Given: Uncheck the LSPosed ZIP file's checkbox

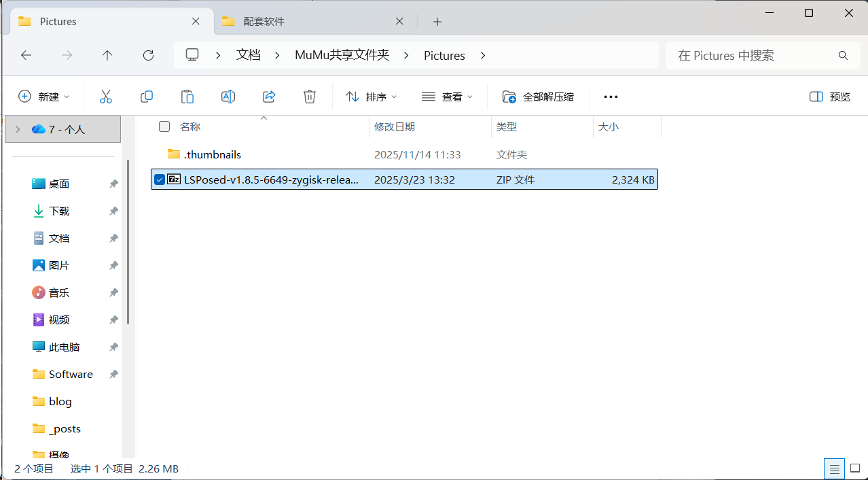Looking at the screenshot, I should 160,179.
